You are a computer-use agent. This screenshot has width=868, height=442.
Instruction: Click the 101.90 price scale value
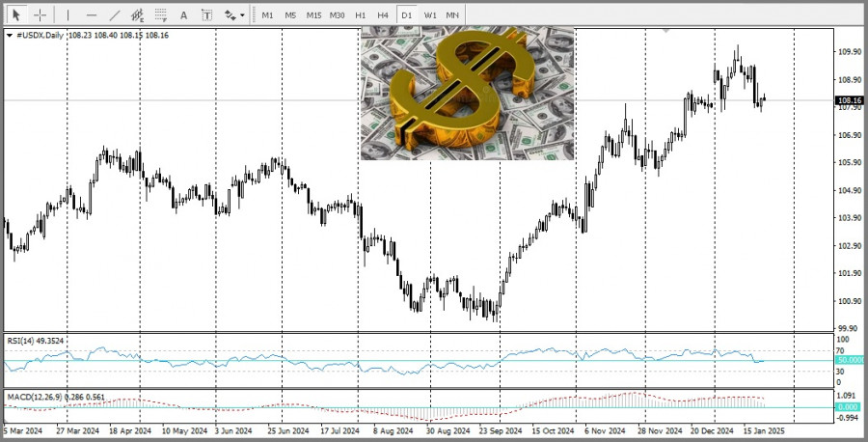click(851, 273)
